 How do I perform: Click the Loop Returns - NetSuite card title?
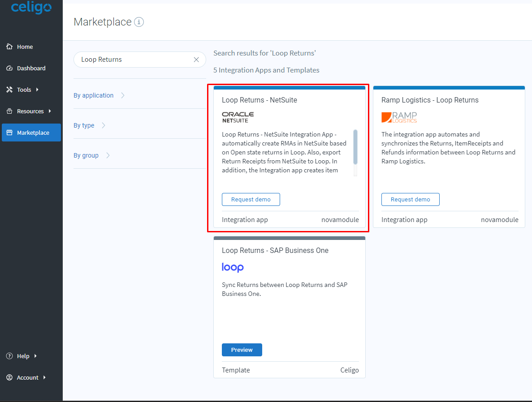click(259, 100)
